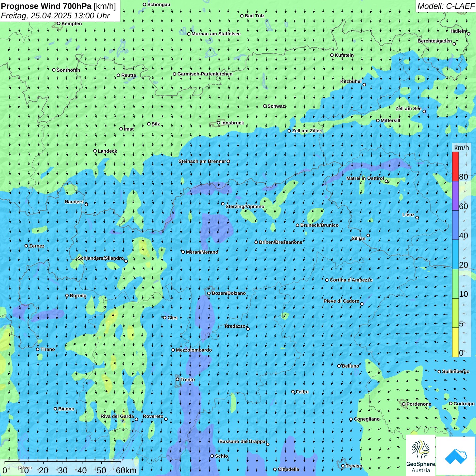Click the Berchtesgaden label

click(x=435, y=41)
